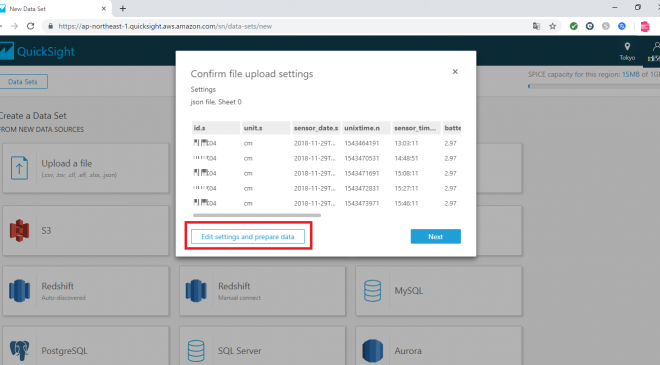Screen dimensions: 660x365
Task: Close the Confirm file upload settings dialog
Action: 455,72
